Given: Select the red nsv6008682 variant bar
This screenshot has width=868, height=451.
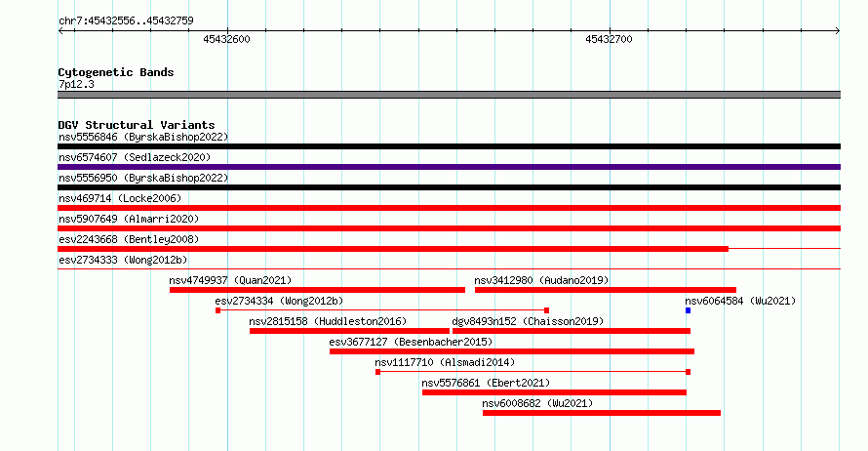Looking at the screenshot, I should pos(602,413).
